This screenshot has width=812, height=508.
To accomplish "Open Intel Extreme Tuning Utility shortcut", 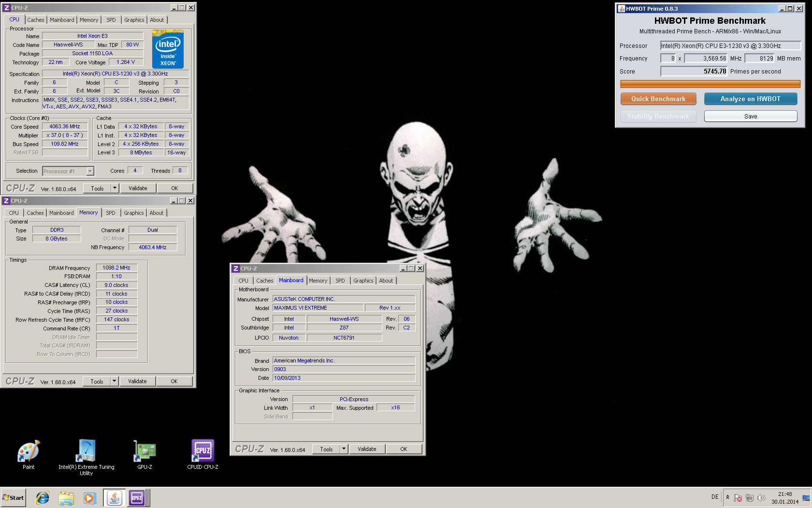I will click(x=87, y=457).
